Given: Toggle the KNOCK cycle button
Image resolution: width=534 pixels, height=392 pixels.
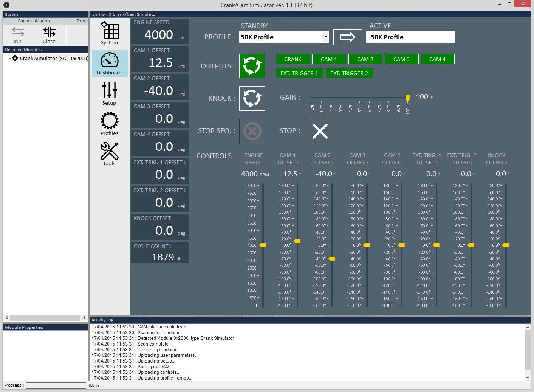Looking at the screenshot, I should click(x=252, y=98).
